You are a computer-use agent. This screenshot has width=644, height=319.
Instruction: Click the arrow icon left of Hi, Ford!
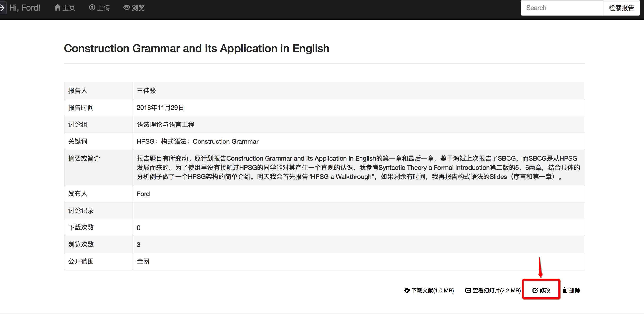(2, 8)
